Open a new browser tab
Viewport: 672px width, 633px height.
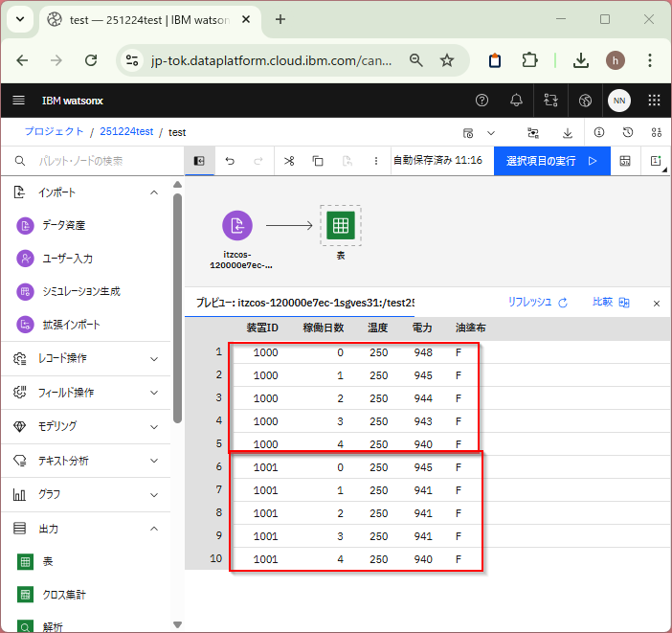tap(280, 19)
